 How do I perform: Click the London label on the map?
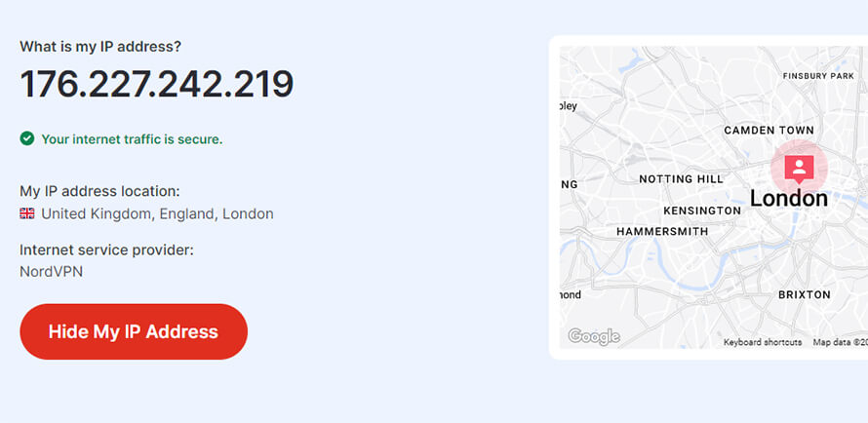(x=788, y=199)
